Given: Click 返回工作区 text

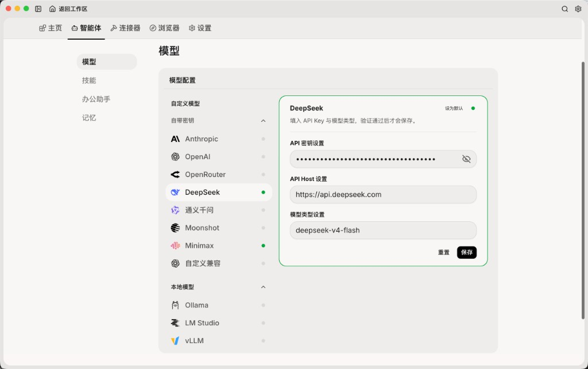Looking at the screenshot, I should click(73, 9).
